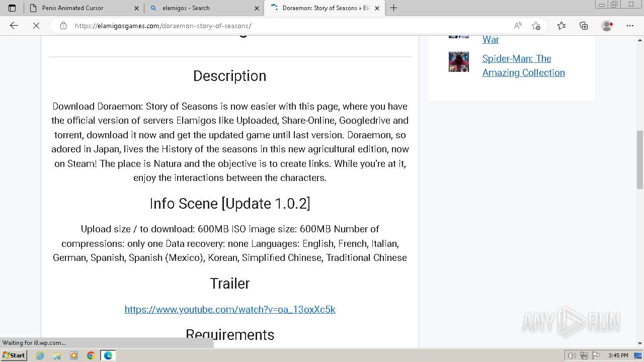The image size is (644, 362).
Task: Click the Info Scene [Update 1.0.2] heading
Action: click(x=230, y=204)
